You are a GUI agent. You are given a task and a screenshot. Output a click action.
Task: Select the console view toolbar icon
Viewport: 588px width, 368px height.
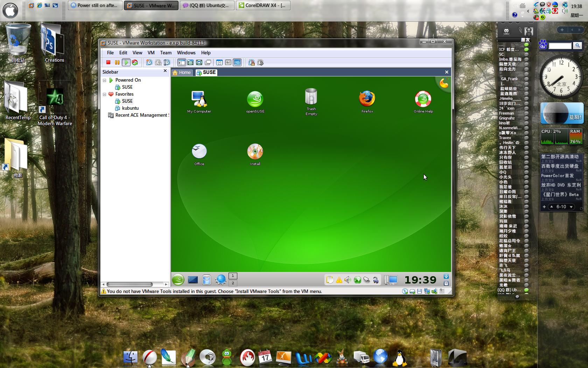[x=237, y=62]
